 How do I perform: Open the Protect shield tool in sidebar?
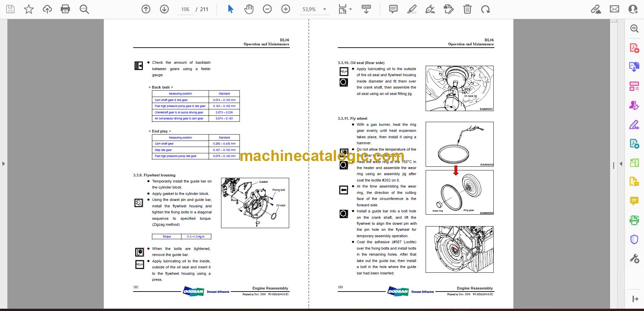(634, 240)
